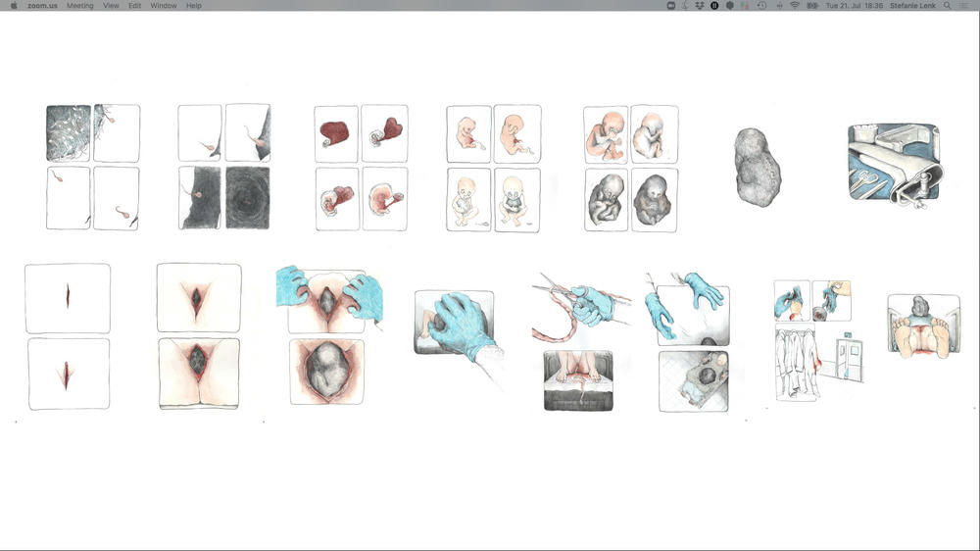Click the battery status icon
The image size is (980, 551).
coord(812,6)
